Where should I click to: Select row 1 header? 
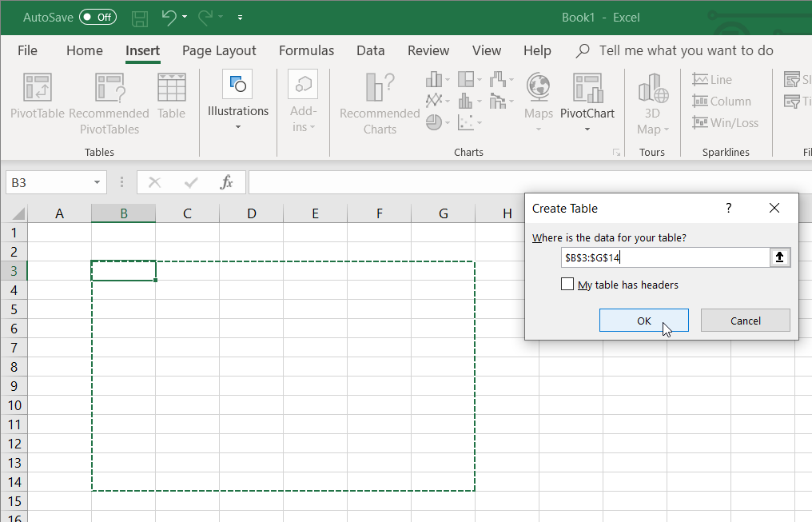click(14, 233)
